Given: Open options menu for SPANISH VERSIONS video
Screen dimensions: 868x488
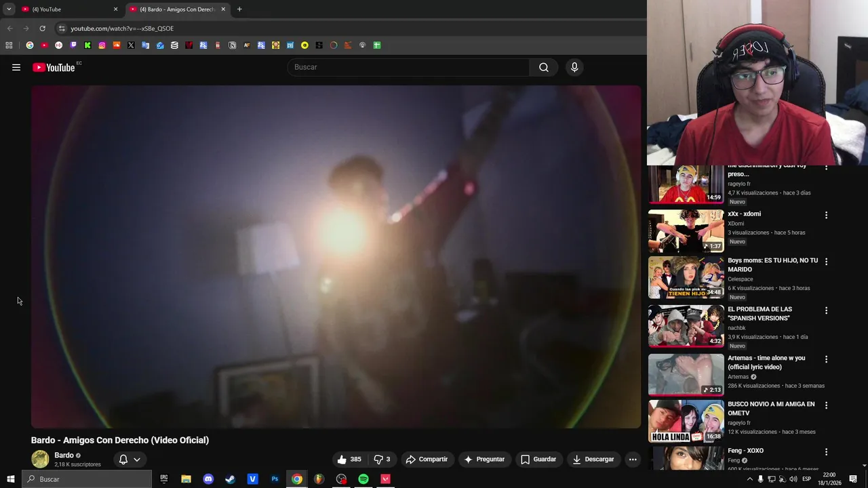Looking at the screenshot, I should (826, 310).
